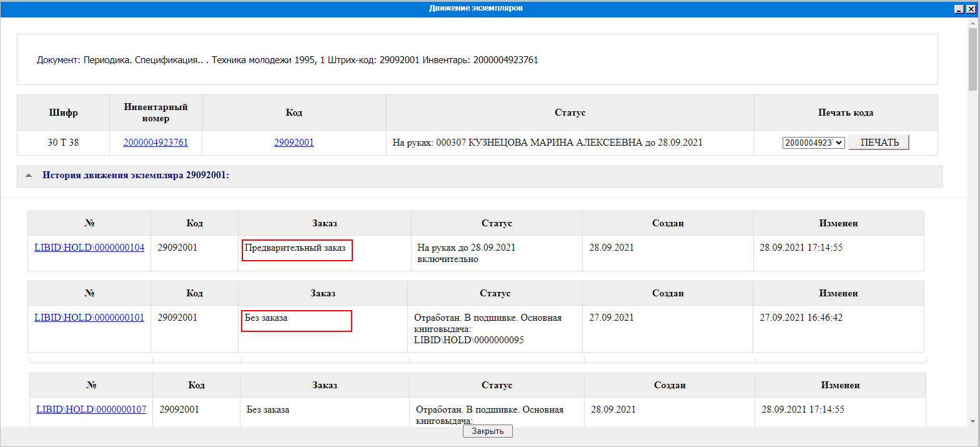This screenshot has height=447, width=980.
Task: Click created date 28.09.2021 in row 0000000107
Action: [x=613, y=409]
